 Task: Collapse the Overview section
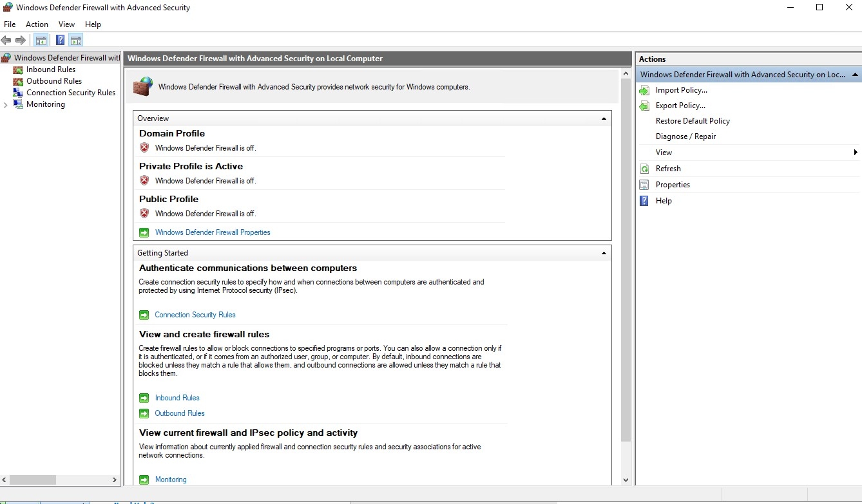(604, 118)
